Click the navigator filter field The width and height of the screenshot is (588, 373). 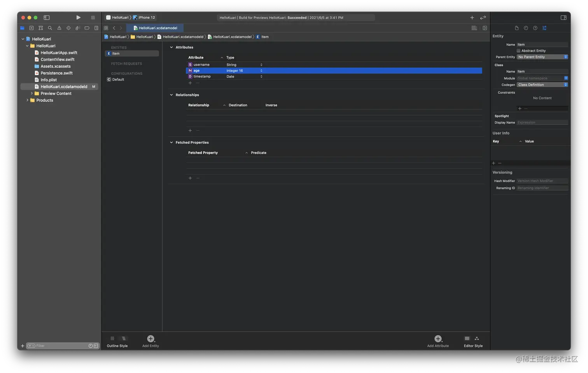click(x=58, y=345)
